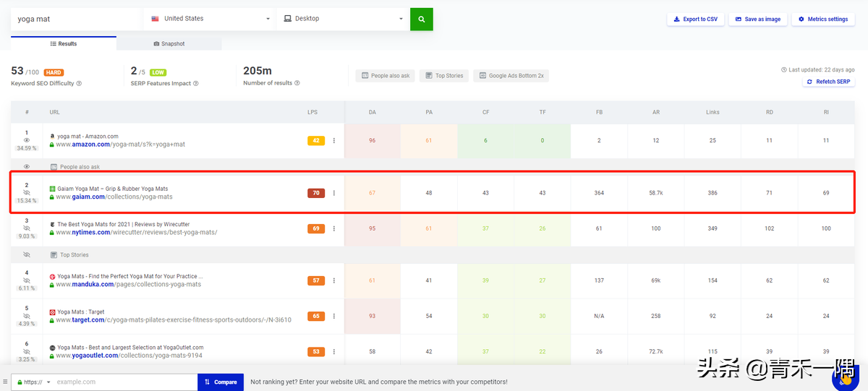Click the RD column header
The width and height of the screenshot is (868, 391).
770,112
